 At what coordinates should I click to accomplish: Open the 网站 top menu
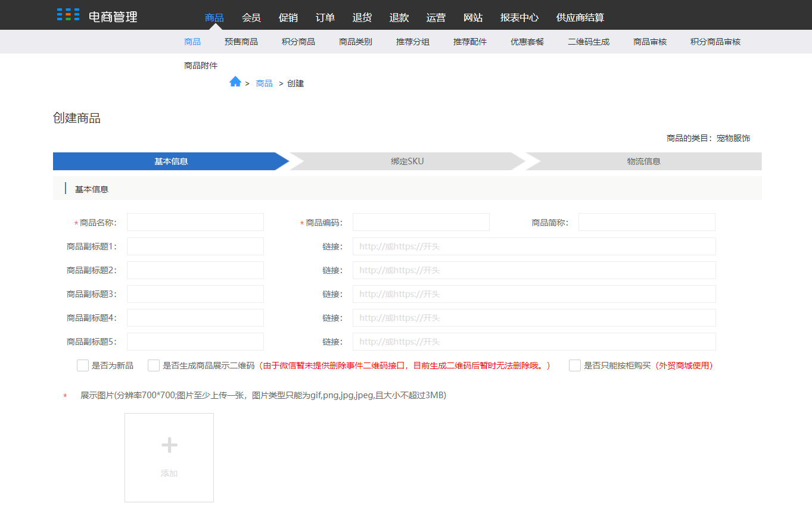[473, 18]
